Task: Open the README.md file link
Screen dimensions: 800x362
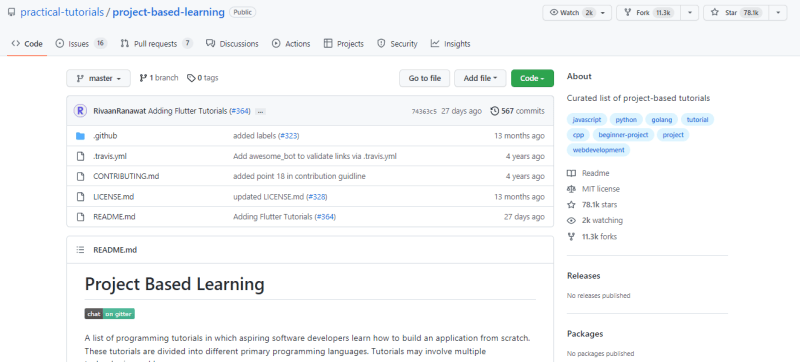Action: tap(114, 217)
